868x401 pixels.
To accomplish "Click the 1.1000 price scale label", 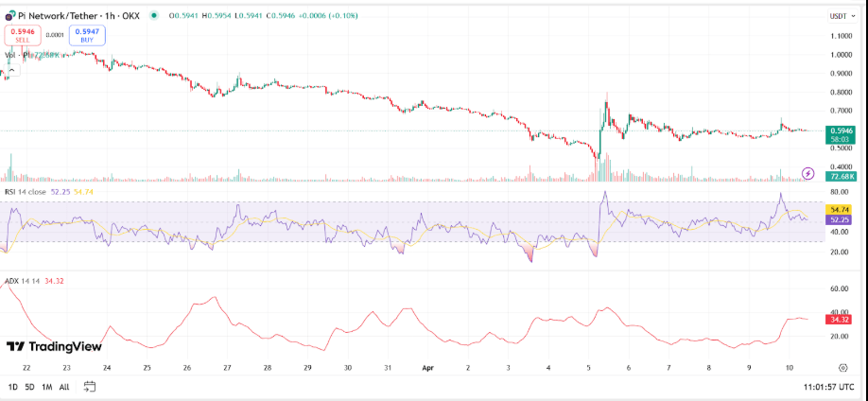I will (841, 36).
